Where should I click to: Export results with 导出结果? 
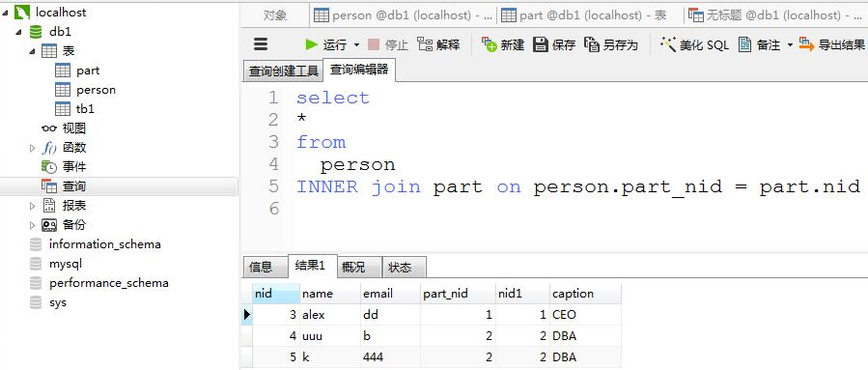832,44
